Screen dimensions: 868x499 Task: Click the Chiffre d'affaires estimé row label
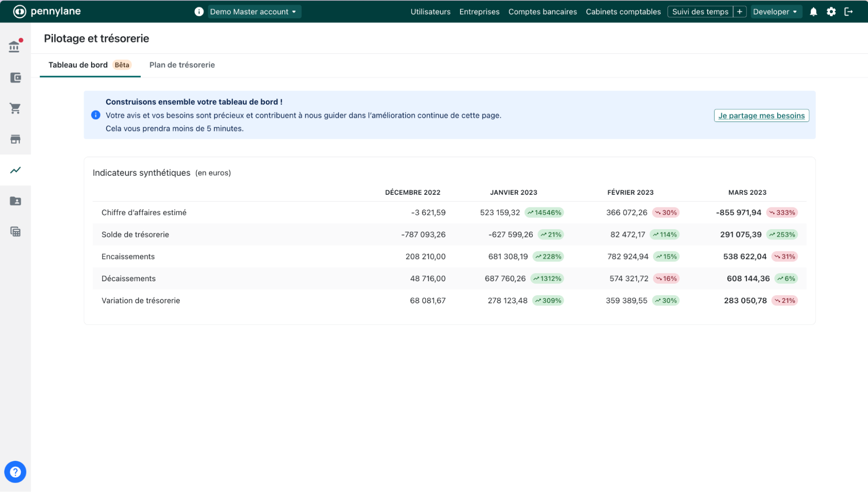(x=144, y=213)
